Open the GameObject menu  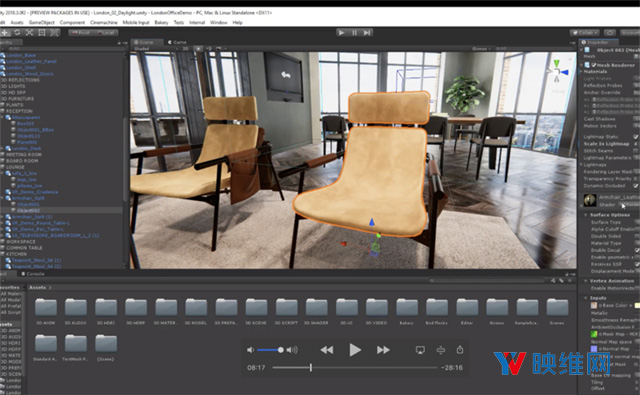point(42,22)
